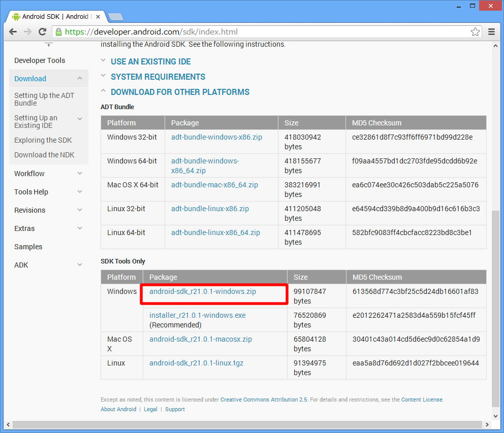This screenshot has height=433, width=504.
Task: Click the horizontal scrollbar right arrow
Action: (487, 425)
